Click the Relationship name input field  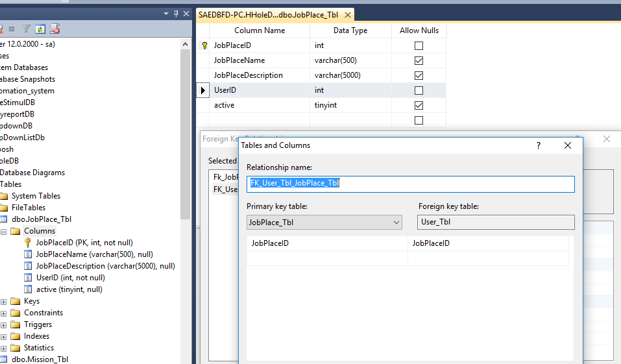[x=410, y=184]
